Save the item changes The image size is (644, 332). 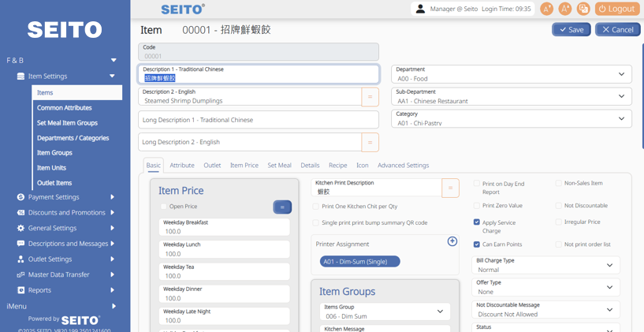coord(571,29)
